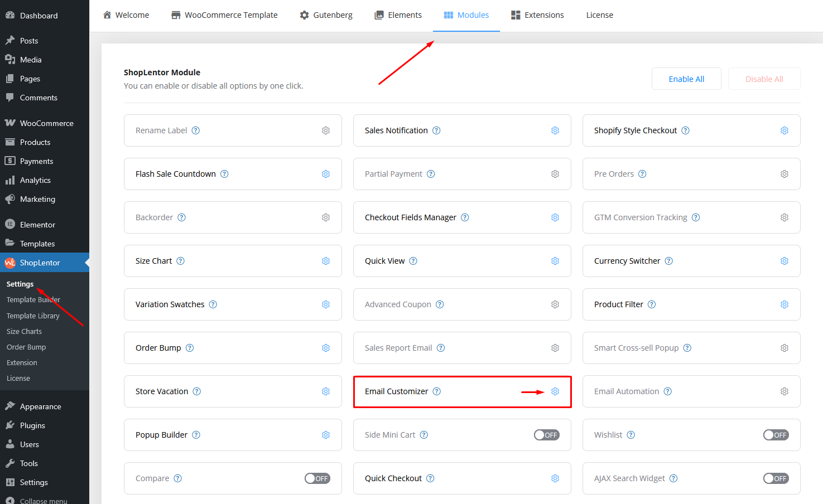Open Popup Builder settings gear
Screen dimensions: 823x504
pos(325,435)
